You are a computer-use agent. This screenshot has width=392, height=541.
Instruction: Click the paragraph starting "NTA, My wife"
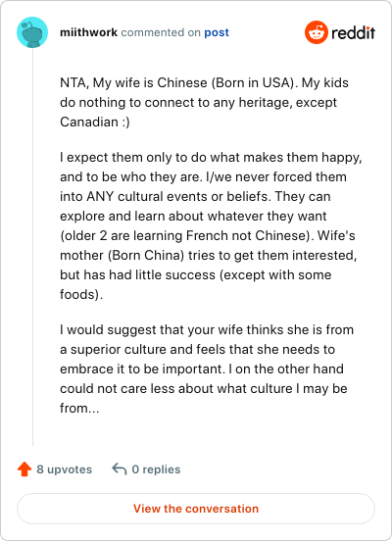204,103
